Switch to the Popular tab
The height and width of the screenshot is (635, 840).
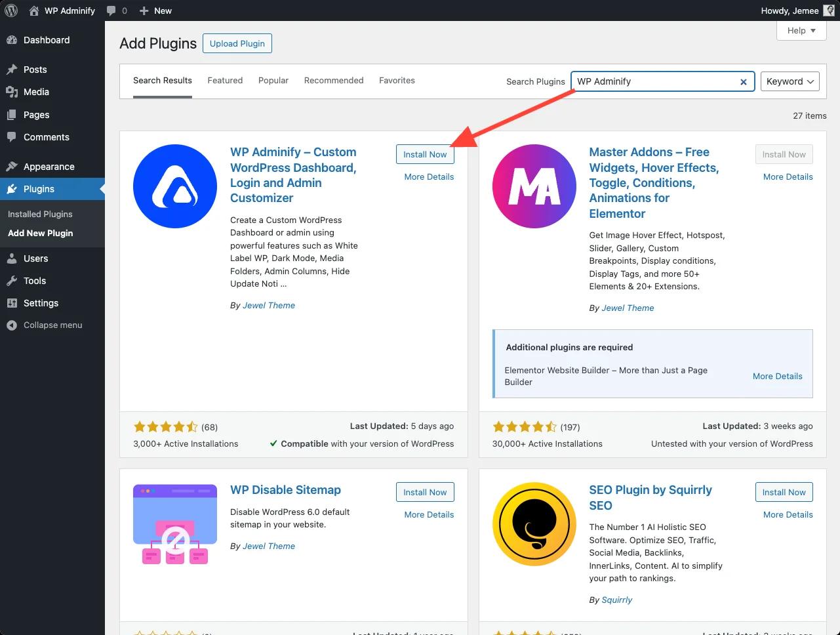click(273, 81)
